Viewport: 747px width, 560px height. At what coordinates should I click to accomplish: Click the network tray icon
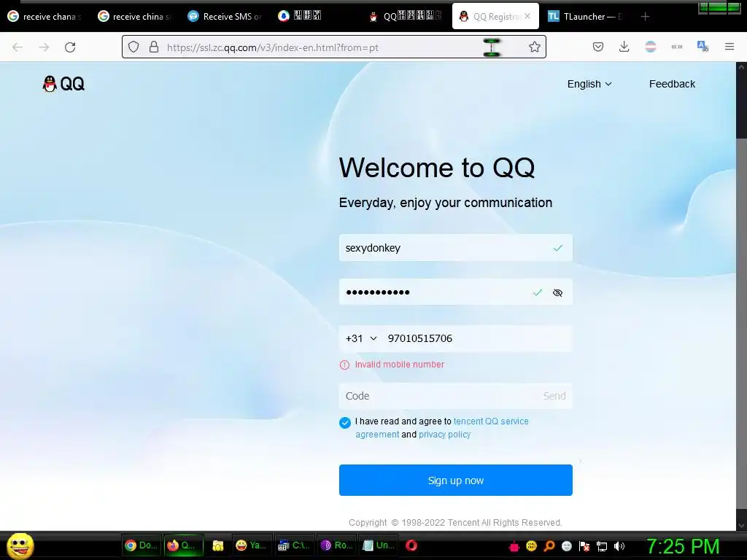click(602, 546)
